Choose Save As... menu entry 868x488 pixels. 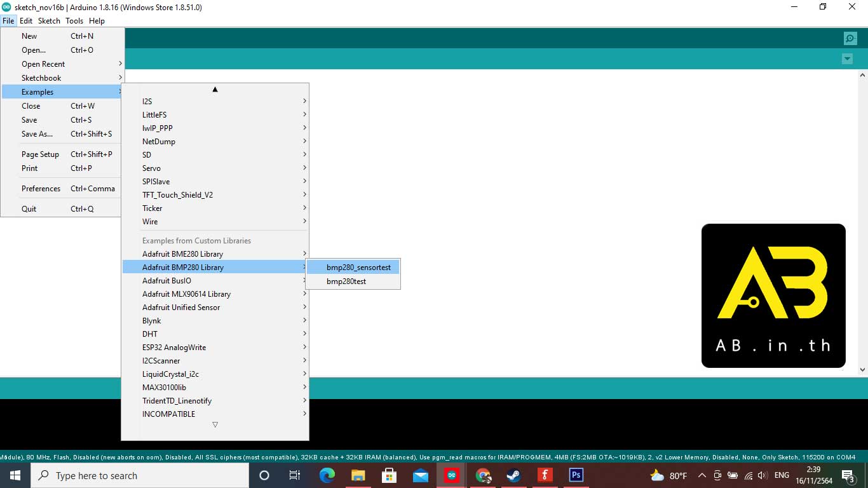[x=62, y=134]
